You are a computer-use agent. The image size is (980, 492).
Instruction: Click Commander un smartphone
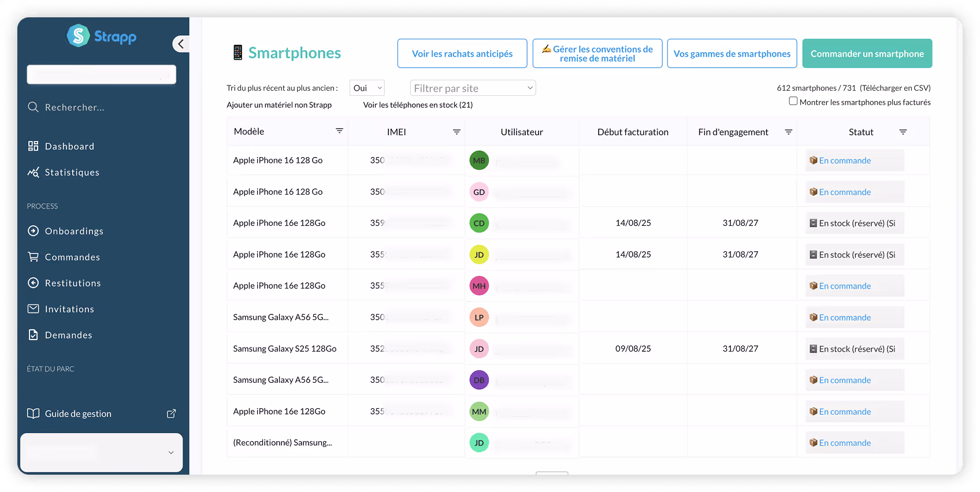867,54
